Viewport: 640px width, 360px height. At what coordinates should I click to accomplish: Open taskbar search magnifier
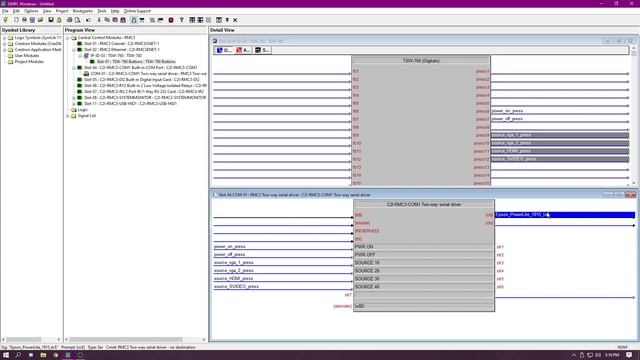pos(18,355)
